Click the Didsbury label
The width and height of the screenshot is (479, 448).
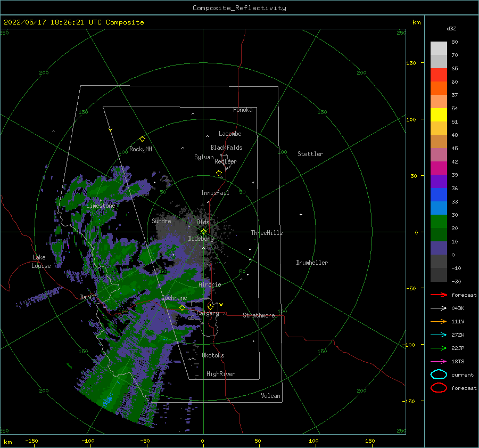(x=201, y=239)
